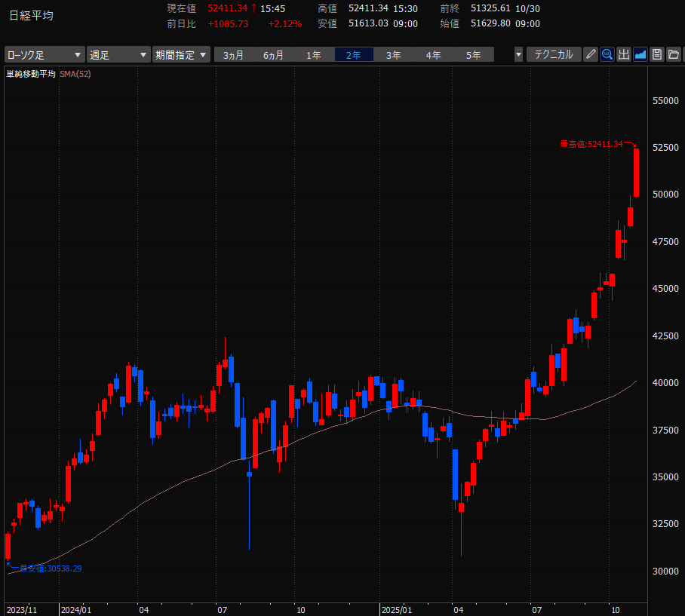Click the 2025/01 date axis label

[x=397, y=610]
